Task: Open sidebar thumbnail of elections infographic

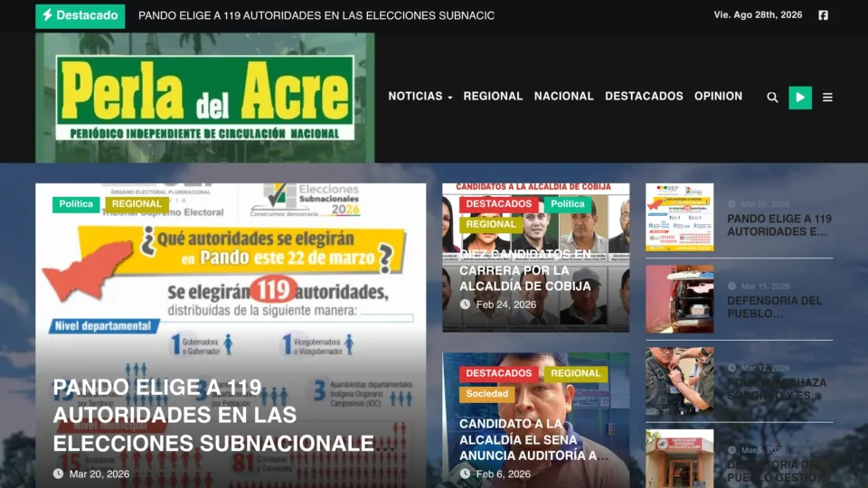Action: click(x=679, y=218)
